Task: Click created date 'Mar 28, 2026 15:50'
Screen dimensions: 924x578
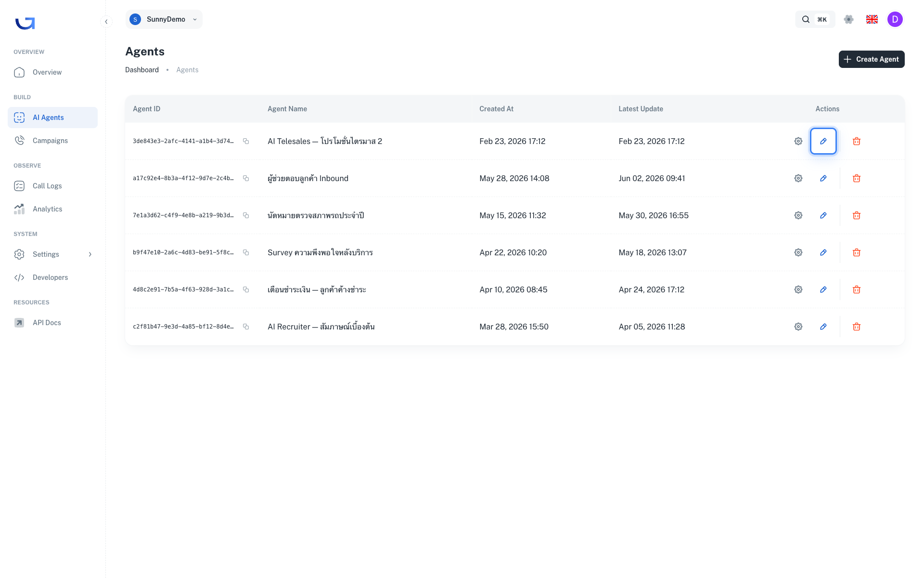Action: pyautogui.click(x=514, y=327)
